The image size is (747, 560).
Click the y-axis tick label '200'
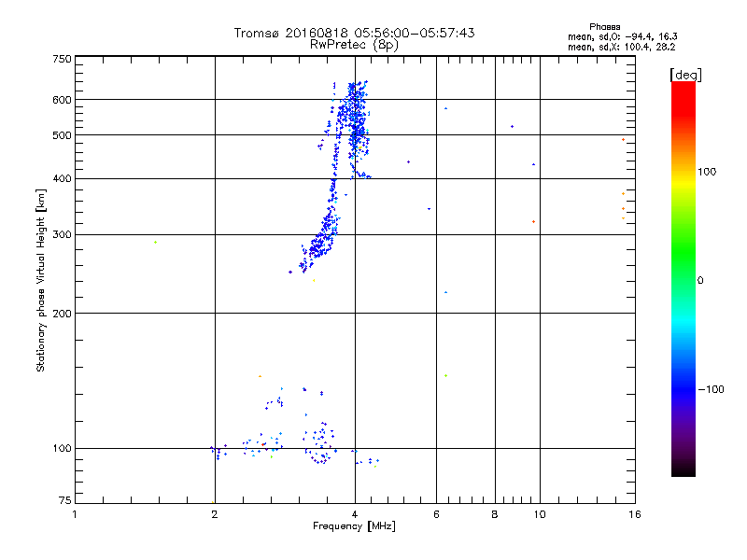[x=62, y=314]
